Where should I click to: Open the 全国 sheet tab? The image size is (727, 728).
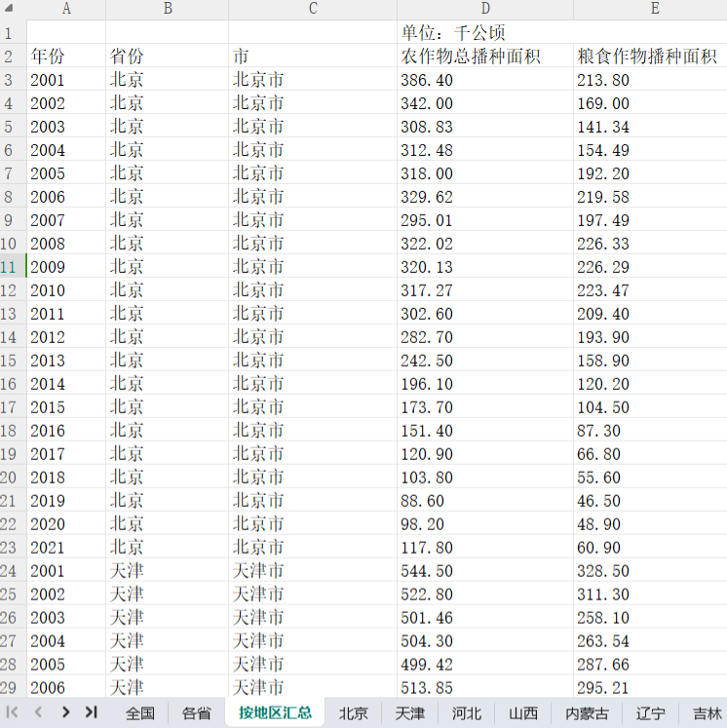click(x=140, y=713)
